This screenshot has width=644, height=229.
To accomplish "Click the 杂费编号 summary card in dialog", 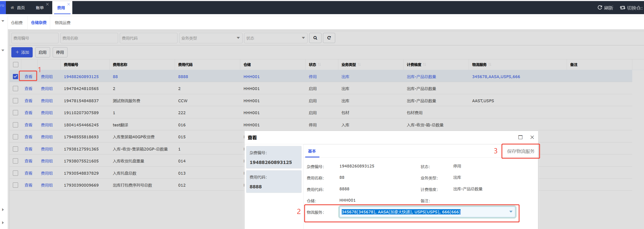I will [x=274, y=157].
